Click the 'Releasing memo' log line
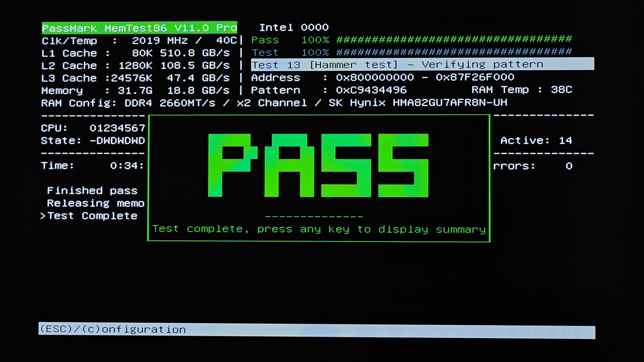644x362 pixels. [95, 203]
